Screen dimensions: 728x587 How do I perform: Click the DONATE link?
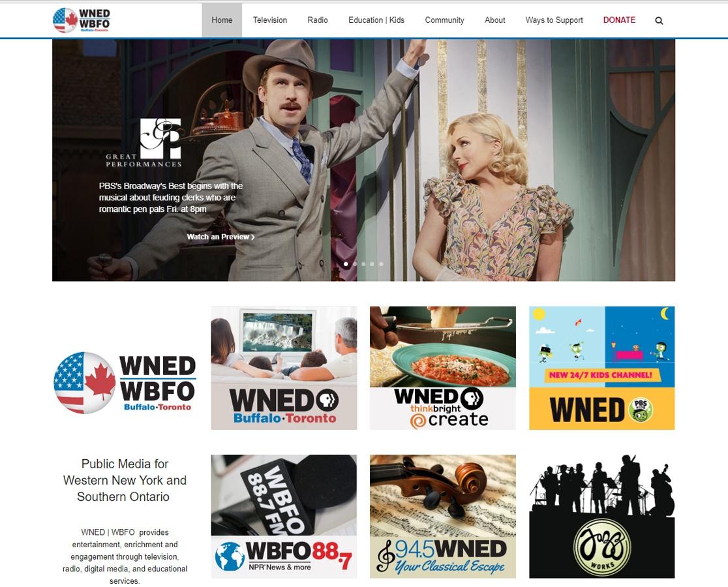click(619, 20)
